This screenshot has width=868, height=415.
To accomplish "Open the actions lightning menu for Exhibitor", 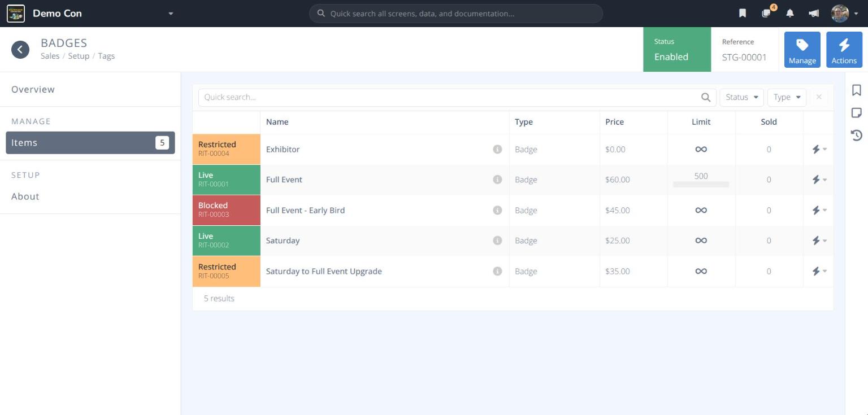I will click(819, 149).
